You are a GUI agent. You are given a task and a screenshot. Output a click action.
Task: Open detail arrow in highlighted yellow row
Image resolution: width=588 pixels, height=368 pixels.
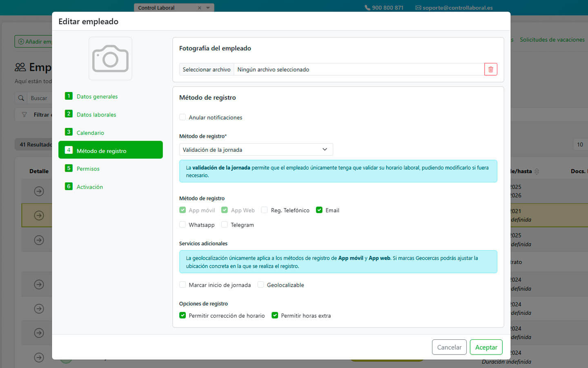[39, 215]
